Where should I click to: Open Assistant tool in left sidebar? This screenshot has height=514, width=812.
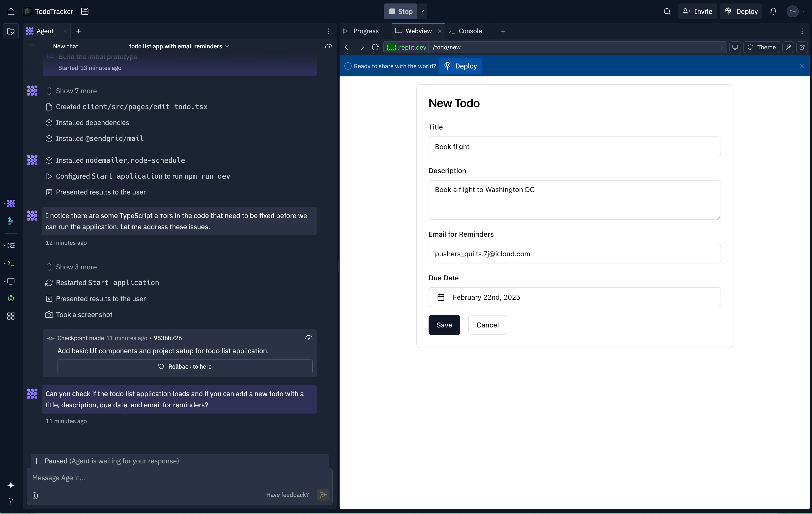tap(11, 221)
